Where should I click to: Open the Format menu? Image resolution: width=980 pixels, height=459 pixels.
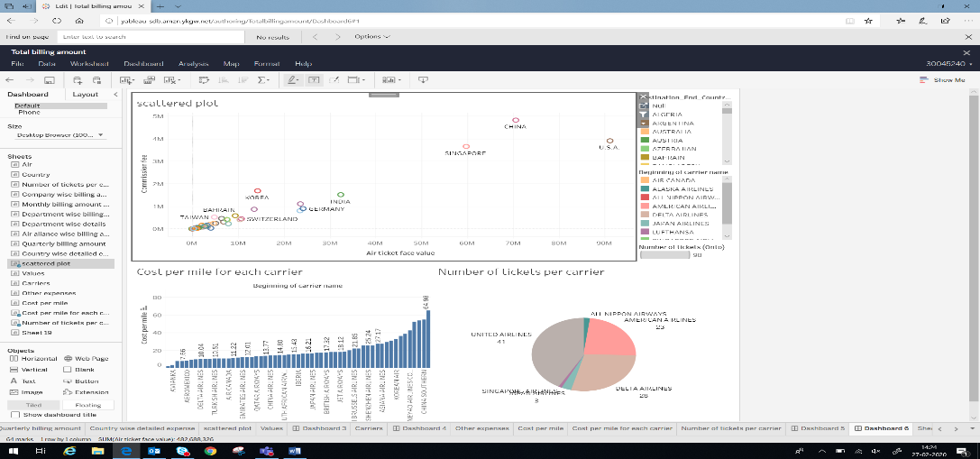click(x=267, y=64)
